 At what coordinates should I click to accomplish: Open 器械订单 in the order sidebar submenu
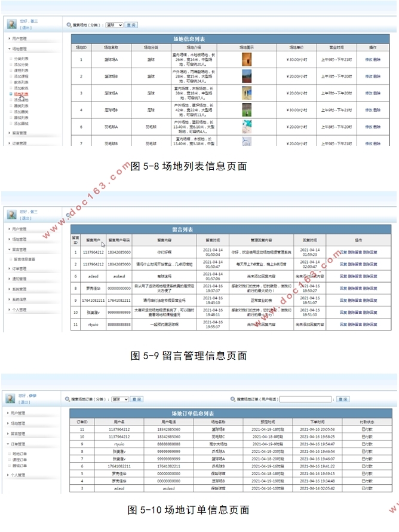click(20, 466)
